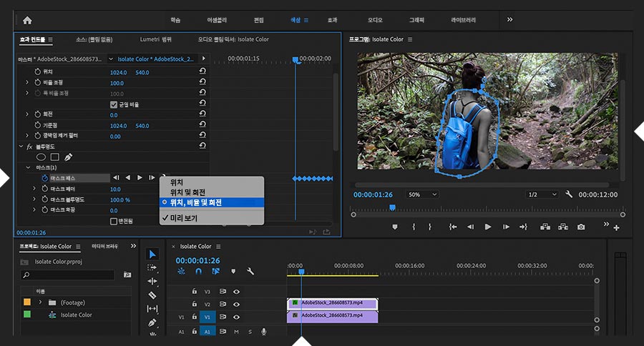Toggle animation stopwatch for 마스크 페더
The width and height of the screenshot is (644, 346).
tap(45, 189)
